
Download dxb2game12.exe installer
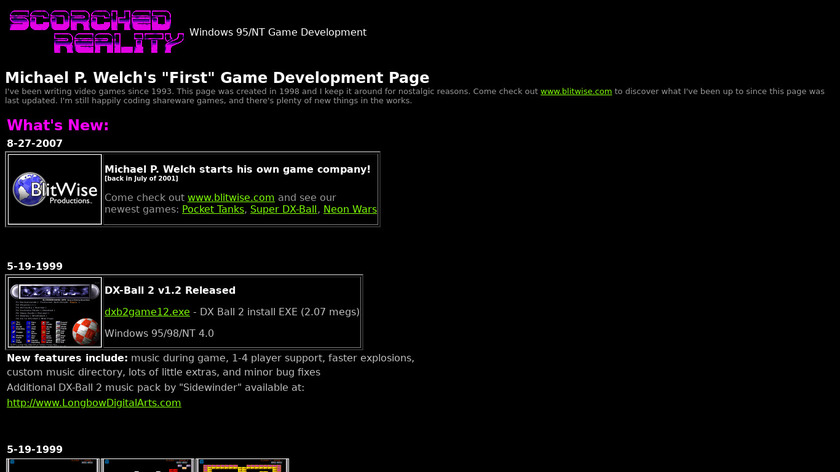tap(147, 312)
